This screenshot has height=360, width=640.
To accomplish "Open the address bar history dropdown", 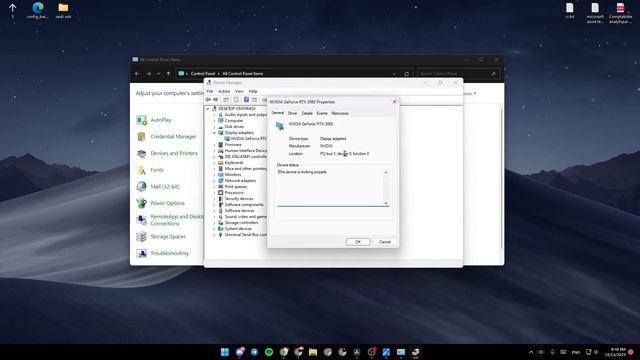I will (x=394, y=74).
